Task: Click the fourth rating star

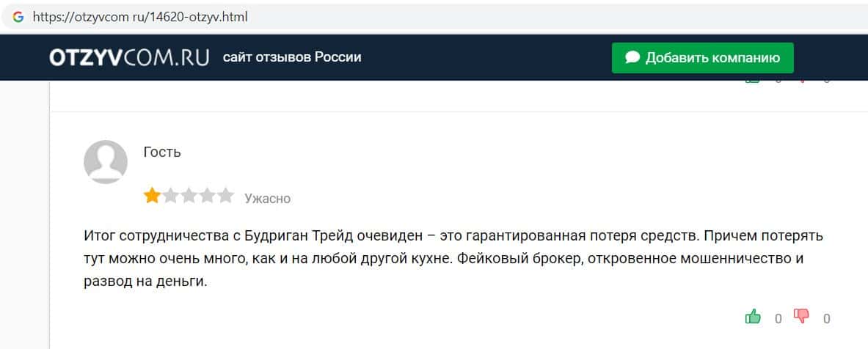Action: point(208,196)
